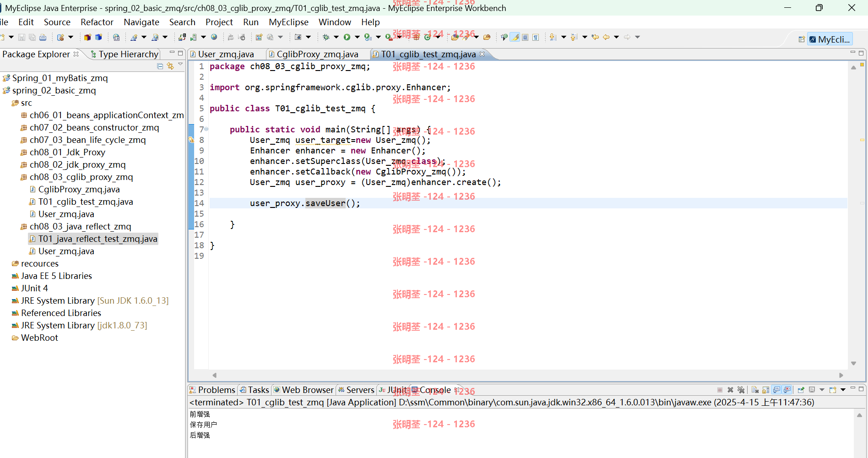Click Collapse All in Package Explorer
The image size is (868, 458).
tap(160, 66)
